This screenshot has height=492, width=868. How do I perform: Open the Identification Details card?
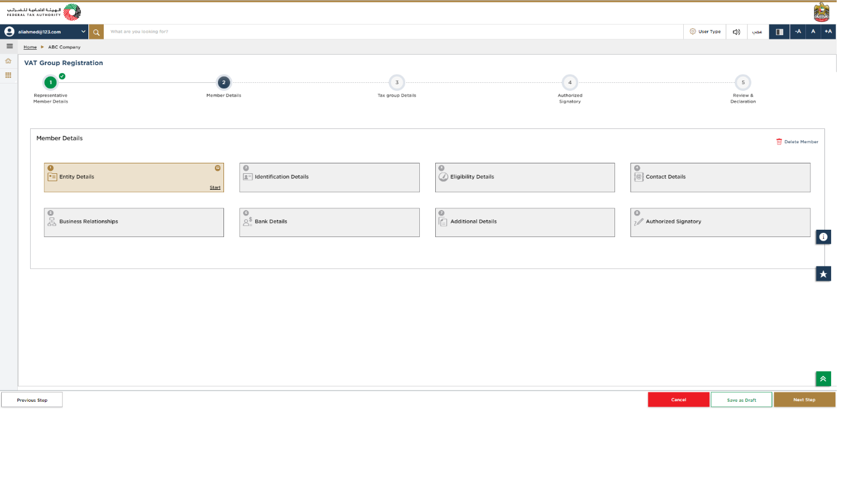click(330, 178)
